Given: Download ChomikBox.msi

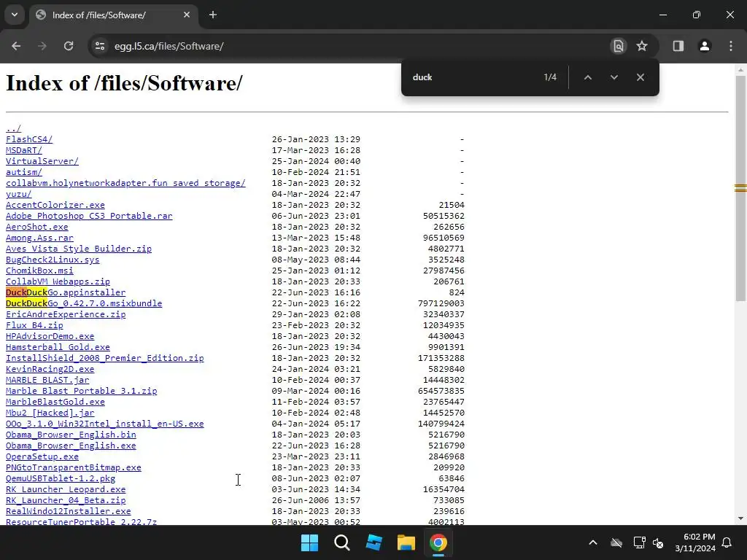Looking at the screenshot, I should point(39,271).
